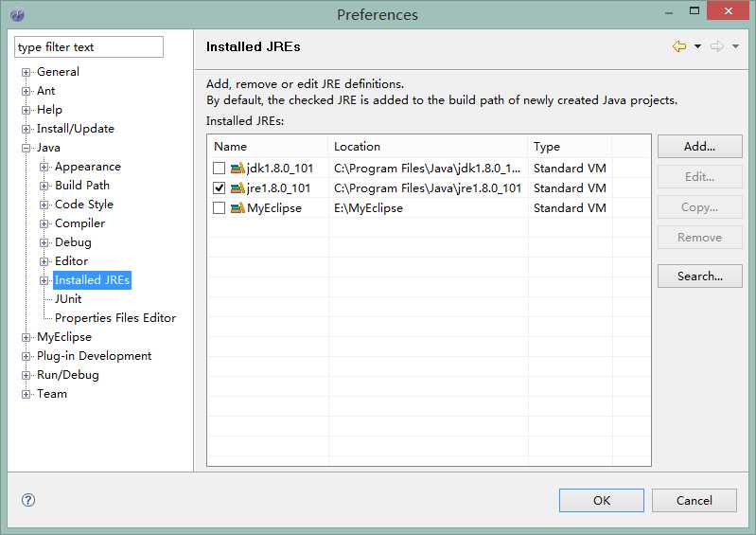Expand the Plug-in Development node

pos(26,356)
